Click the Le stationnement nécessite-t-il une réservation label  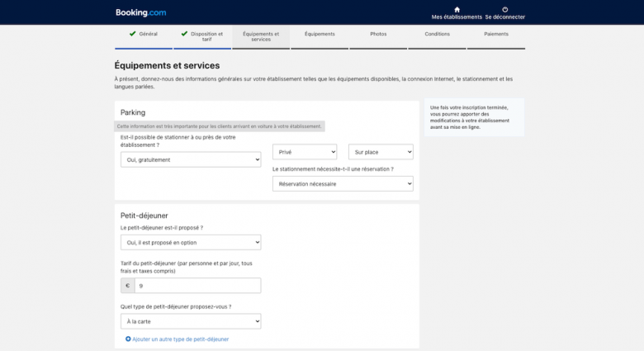click(x=333, y=169)
